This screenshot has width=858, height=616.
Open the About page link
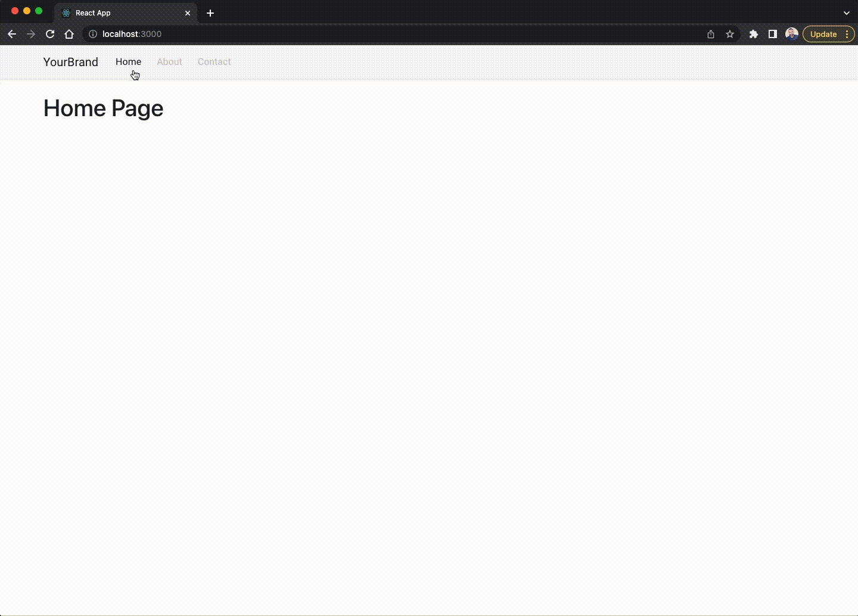pyautogui.click(x=170, y=62)
